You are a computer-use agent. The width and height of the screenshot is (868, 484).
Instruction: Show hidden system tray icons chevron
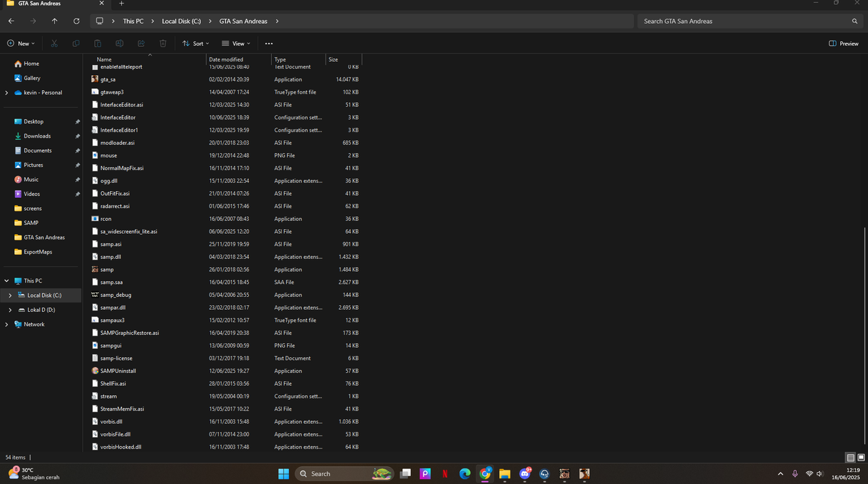(780, 474)
